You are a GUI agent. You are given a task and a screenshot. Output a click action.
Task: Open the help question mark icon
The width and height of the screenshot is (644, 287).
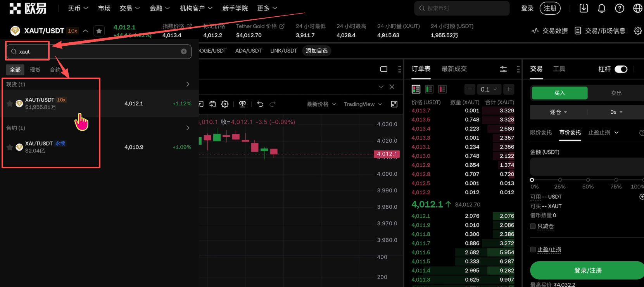[x=620, y=9]
